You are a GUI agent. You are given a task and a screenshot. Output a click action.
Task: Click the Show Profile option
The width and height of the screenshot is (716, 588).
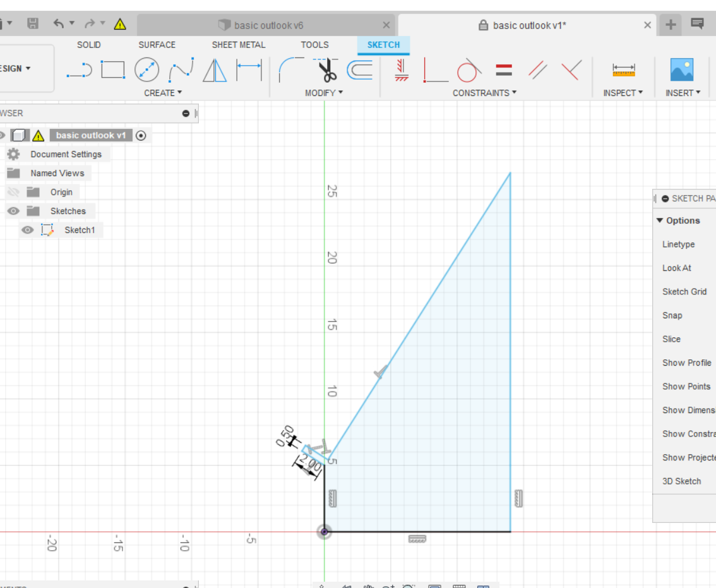[687, 363]
